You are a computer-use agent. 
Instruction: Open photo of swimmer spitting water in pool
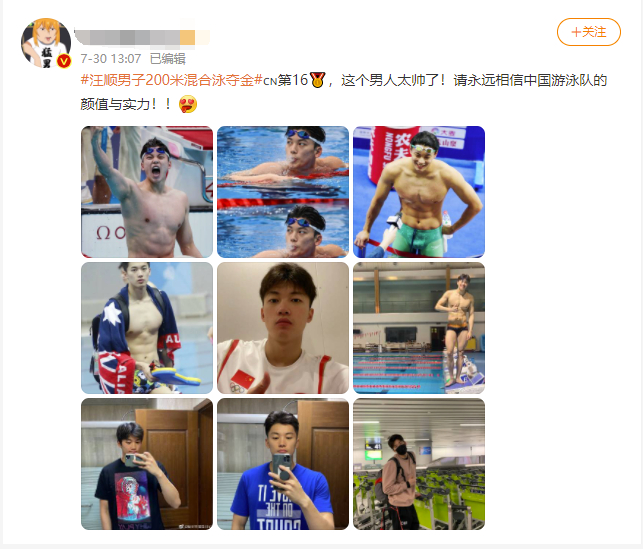(x=283, y=192)
